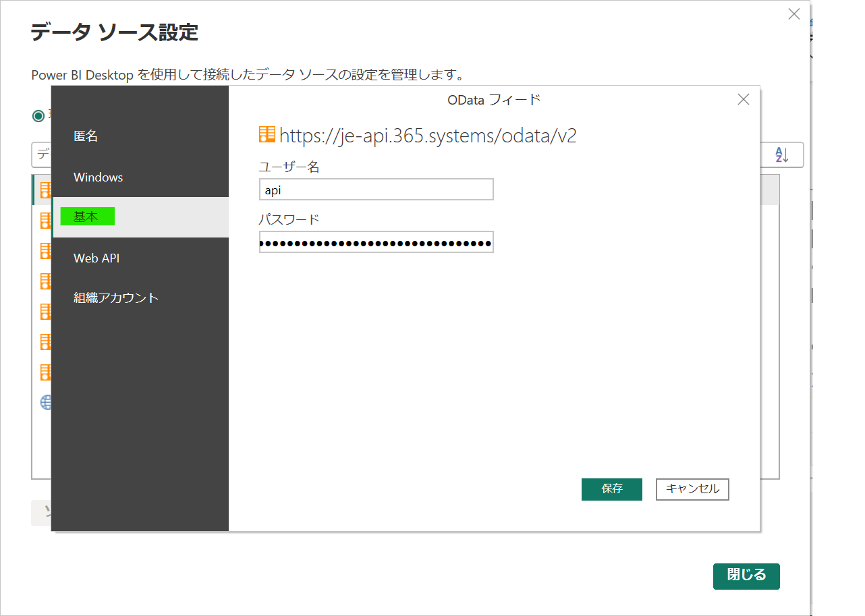Choose the 組織アカウント tab

140,298
